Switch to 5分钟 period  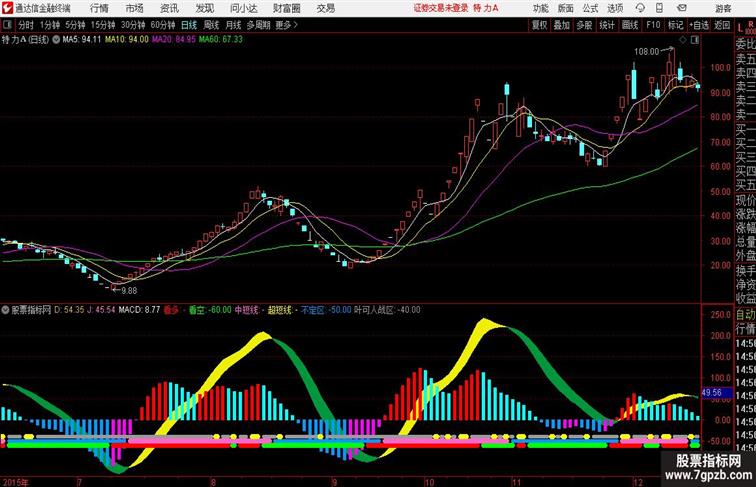[75, 25]
